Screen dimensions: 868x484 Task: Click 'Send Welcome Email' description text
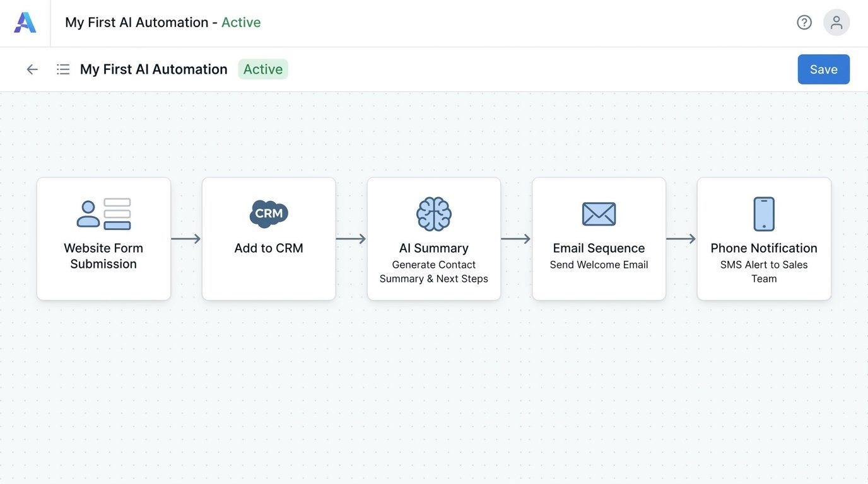click(599, 265)
